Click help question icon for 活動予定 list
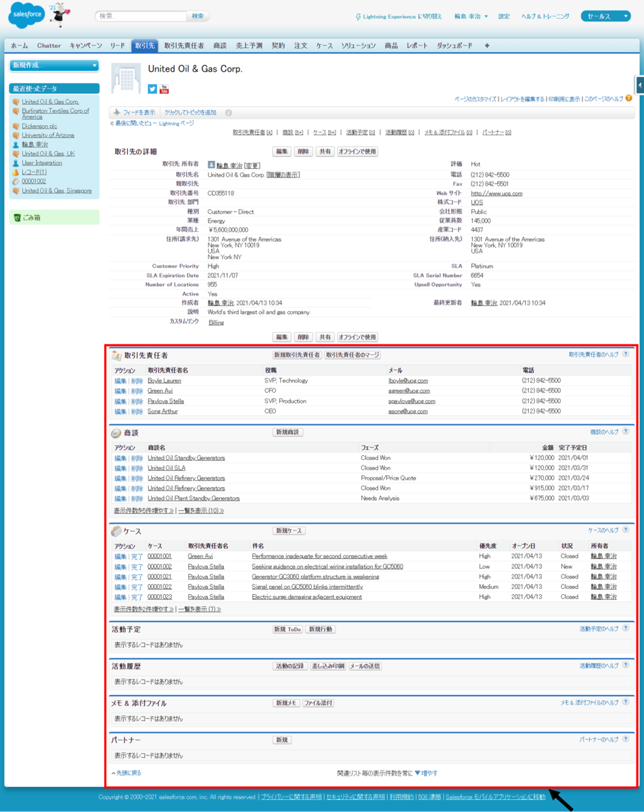The height and width of the screenshot is (812, 644). coord(626,629)
